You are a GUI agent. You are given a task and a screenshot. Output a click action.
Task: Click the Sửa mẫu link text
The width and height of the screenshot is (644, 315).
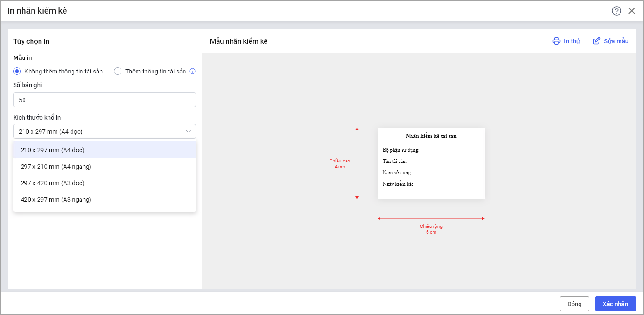[616, 41]
